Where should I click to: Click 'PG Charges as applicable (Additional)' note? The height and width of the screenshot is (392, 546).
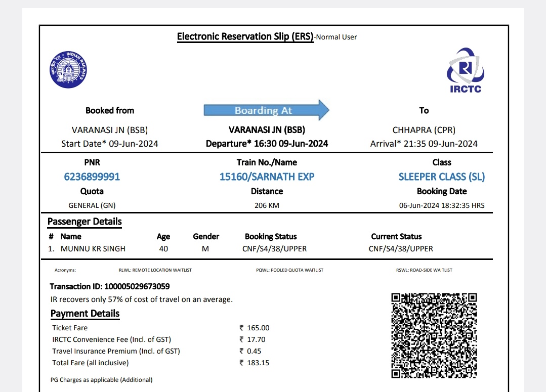[101, 380]
